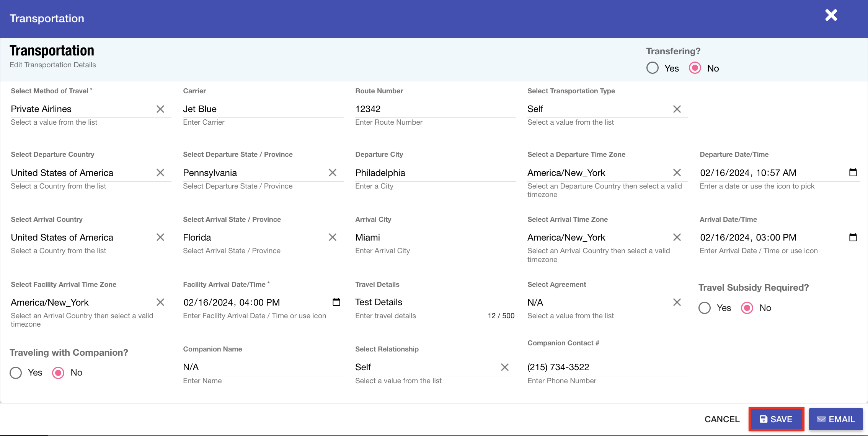Open the Arrival Date/Time calendar picker
Screen dimensions: 868x436
853,238
